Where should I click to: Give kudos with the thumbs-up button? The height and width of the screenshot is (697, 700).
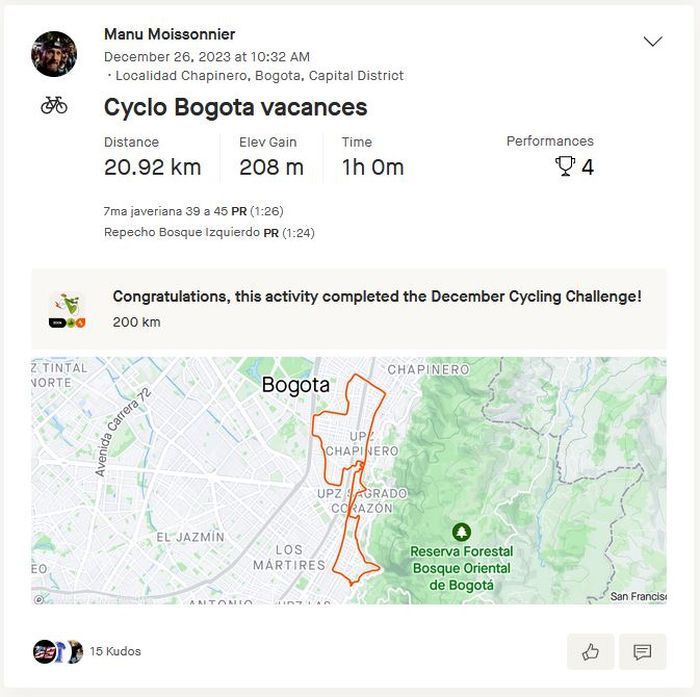pyautogui.click(x=590, y=652)
